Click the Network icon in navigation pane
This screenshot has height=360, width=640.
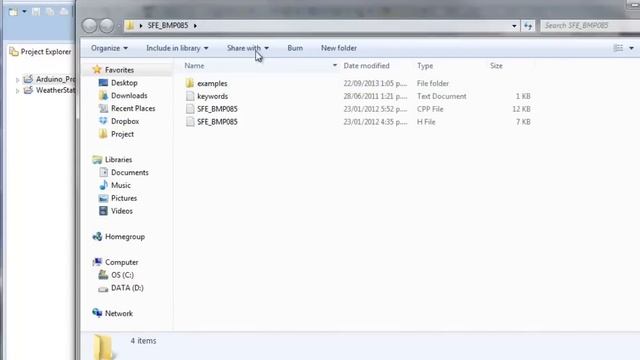coord(97,313)
